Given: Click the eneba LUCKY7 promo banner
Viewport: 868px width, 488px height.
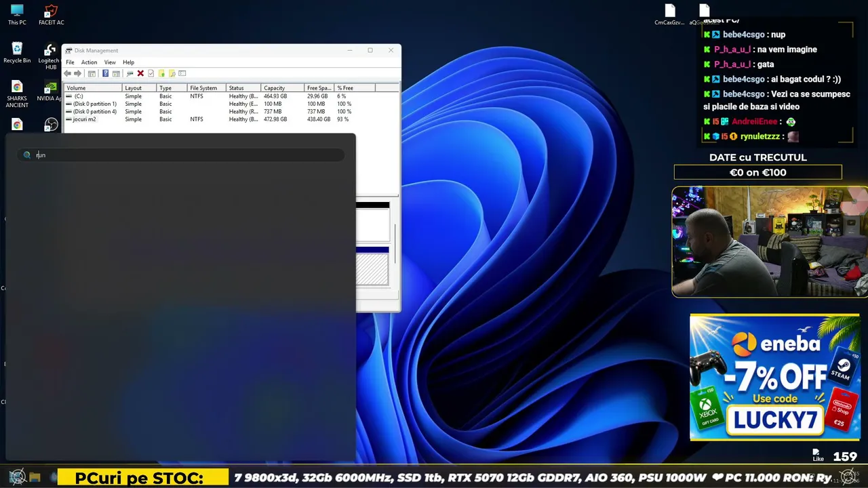Looking at the screenshot, I should tap(774, 377).
